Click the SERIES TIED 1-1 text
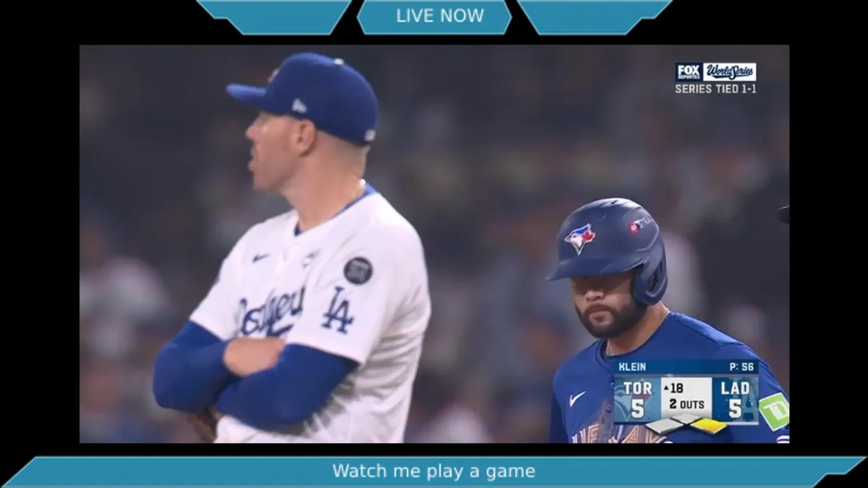Viewport: 868px width, 488px height. coord(715,89)
